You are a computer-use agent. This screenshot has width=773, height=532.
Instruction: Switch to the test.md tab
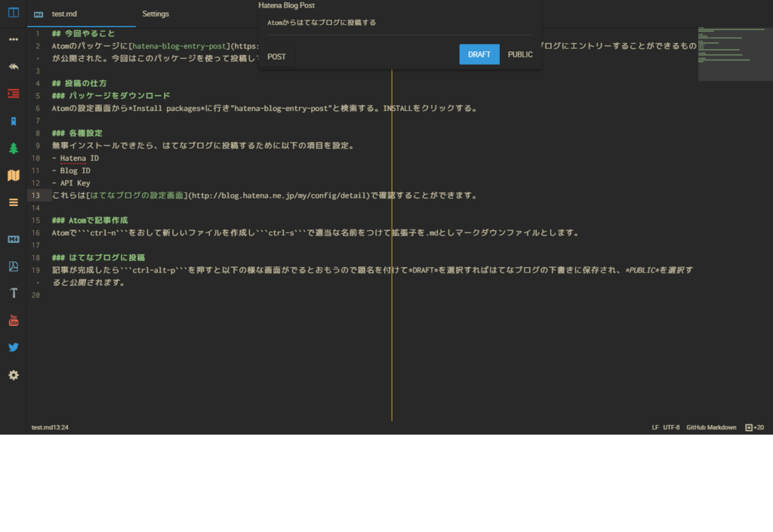[x=82, y=14]
